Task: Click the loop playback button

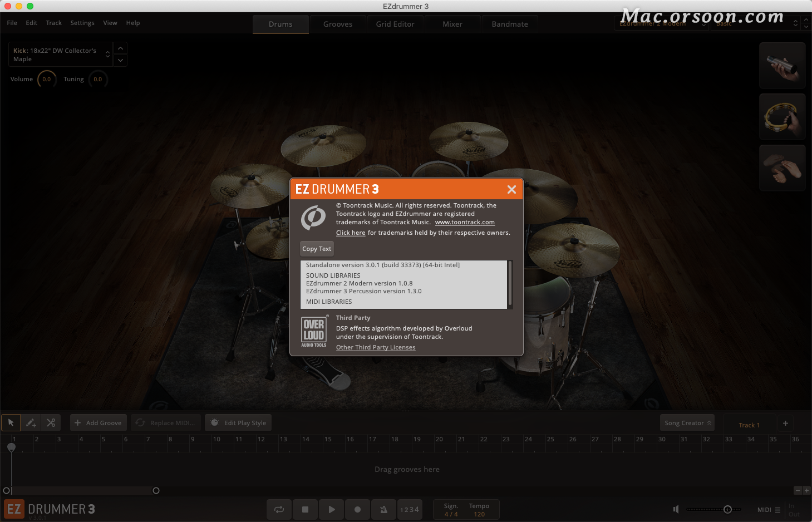Action: pyautogui.click(x=279, y=509)
